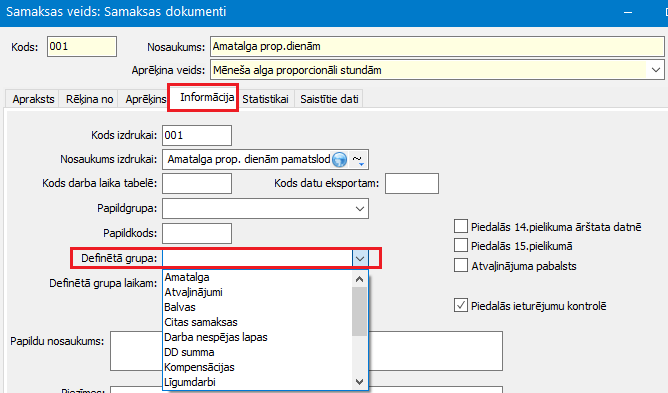Check the Atvaļinājuma pabalsts option
This screenshot has height=393, width=668.
point(461,265)
